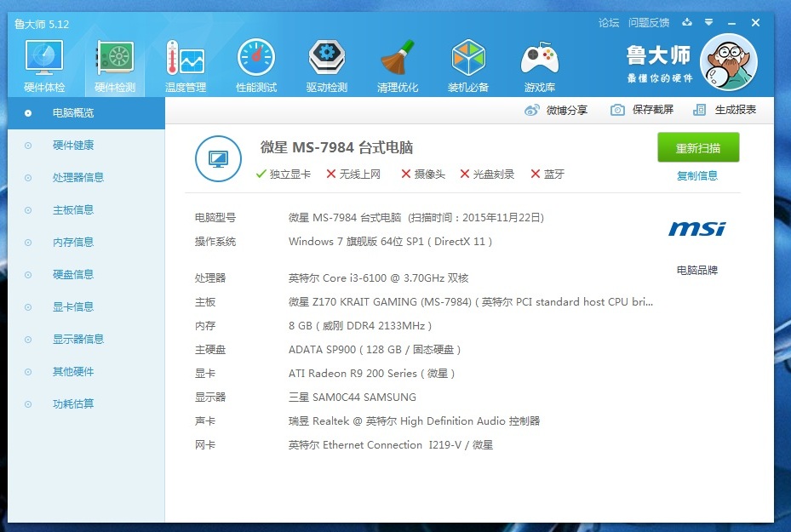Click the ATI Radeon R9 200 value

point(371,374)
